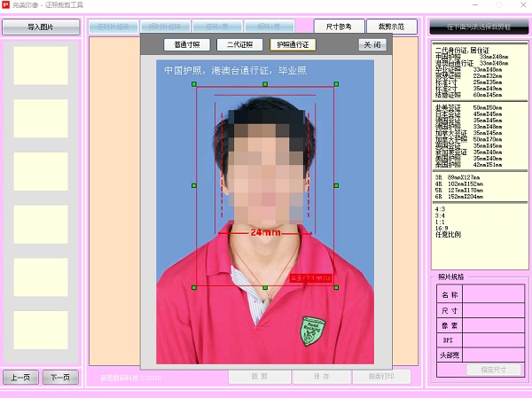This screenshot has width=532, height=398.
Task: Go to previous page with 上一页
Action: pos(20,378)
